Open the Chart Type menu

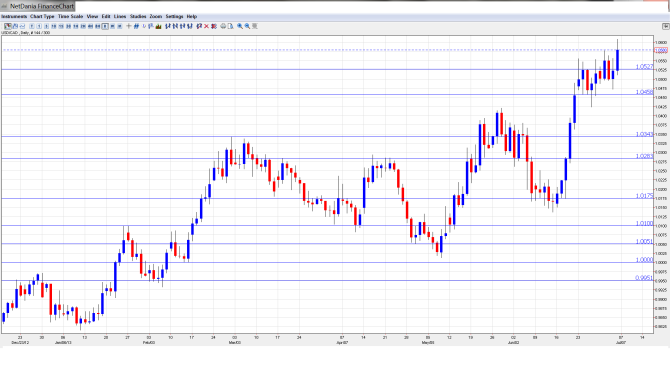coord(42,16)
